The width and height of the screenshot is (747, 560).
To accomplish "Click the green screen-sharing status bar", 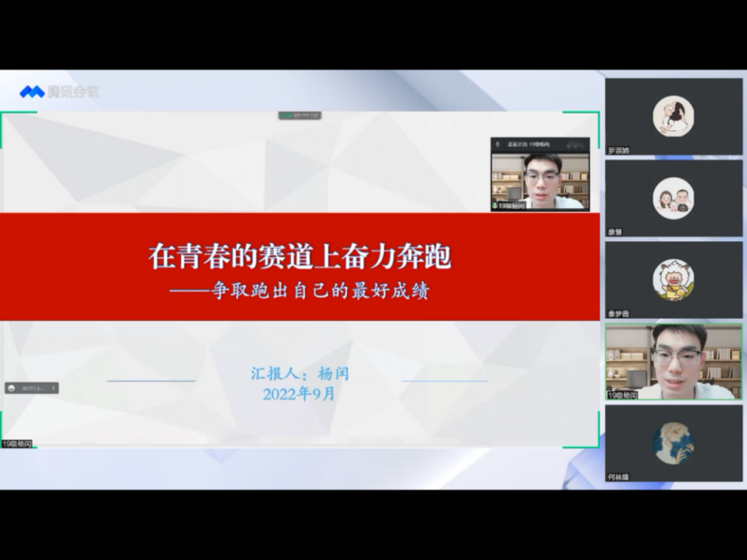I will click(299, 115).
